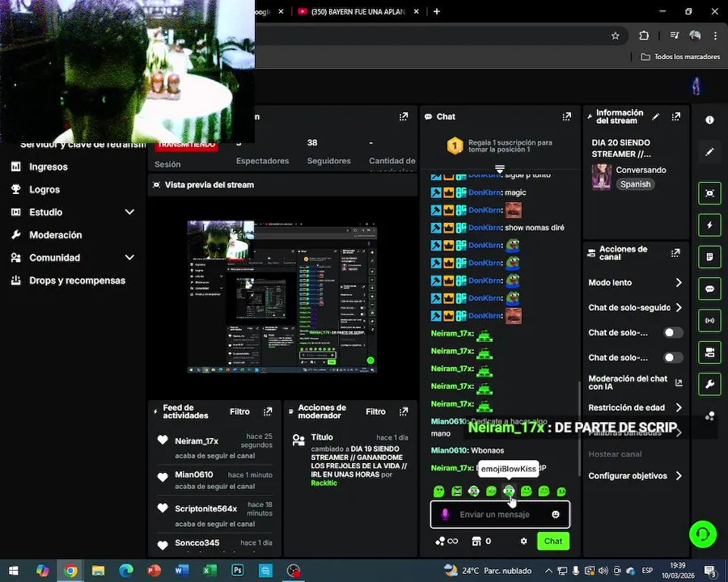Click the 'Mian0610: Wbonaos' chat message

pos(467,450)
